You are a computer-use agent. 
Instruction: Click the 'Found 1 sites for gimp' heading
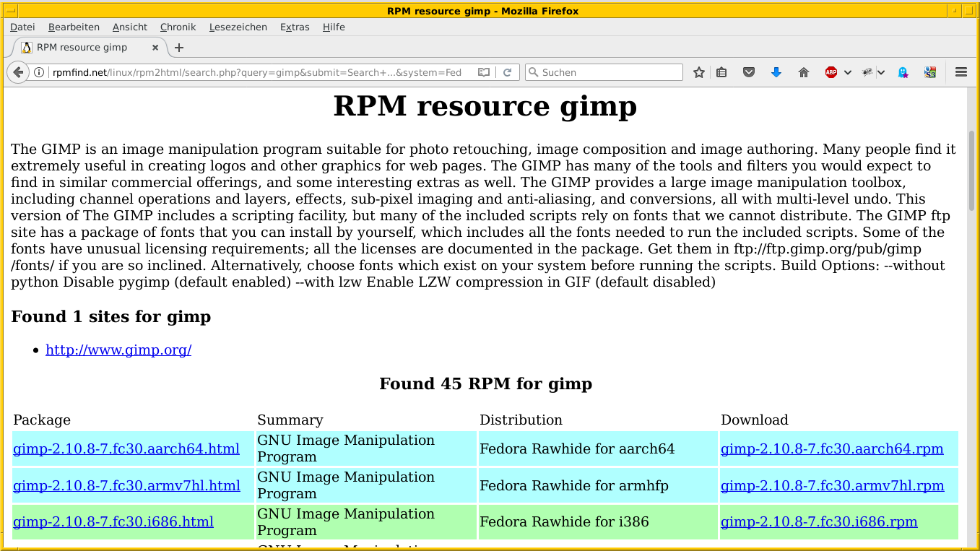coord(111,317)
